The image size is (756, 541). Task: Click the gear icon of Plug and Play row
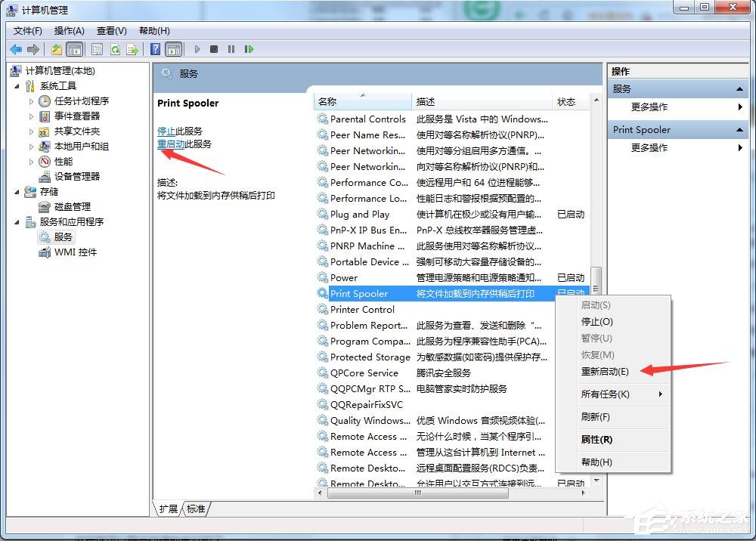pos(323,214)
